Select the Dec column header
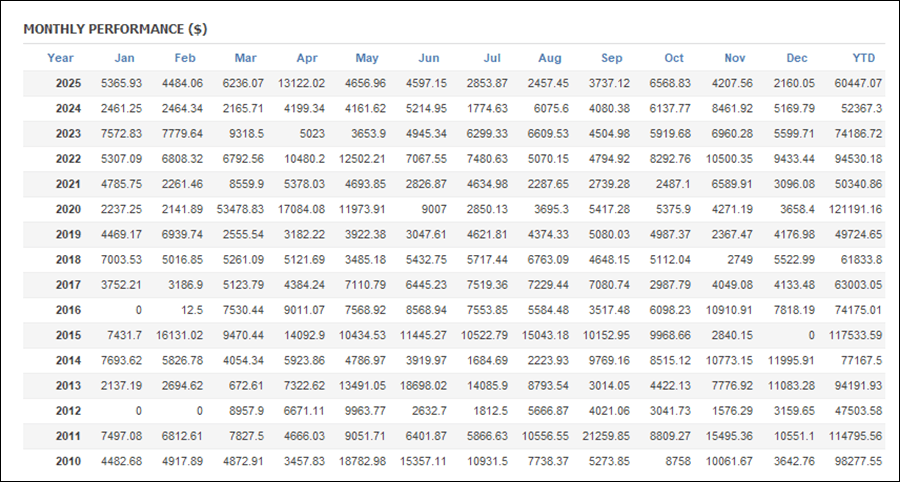 (x=797, y=58)
